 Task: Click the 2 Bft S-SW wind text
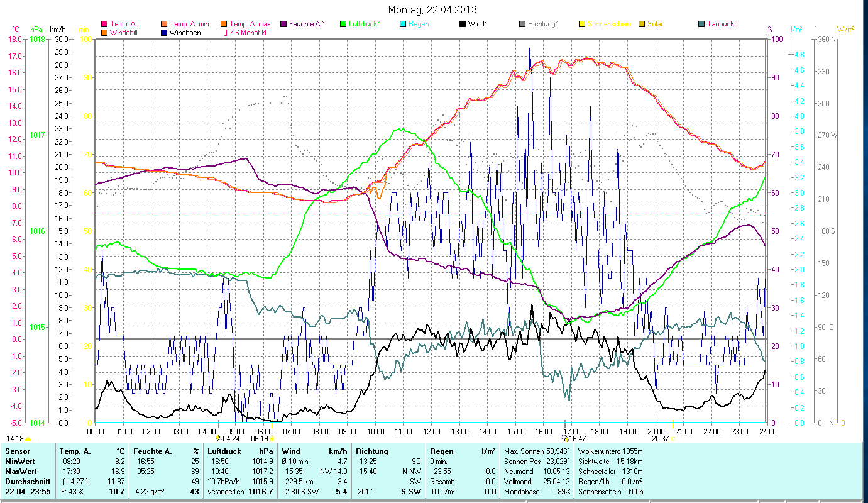[x=303, y=492]
